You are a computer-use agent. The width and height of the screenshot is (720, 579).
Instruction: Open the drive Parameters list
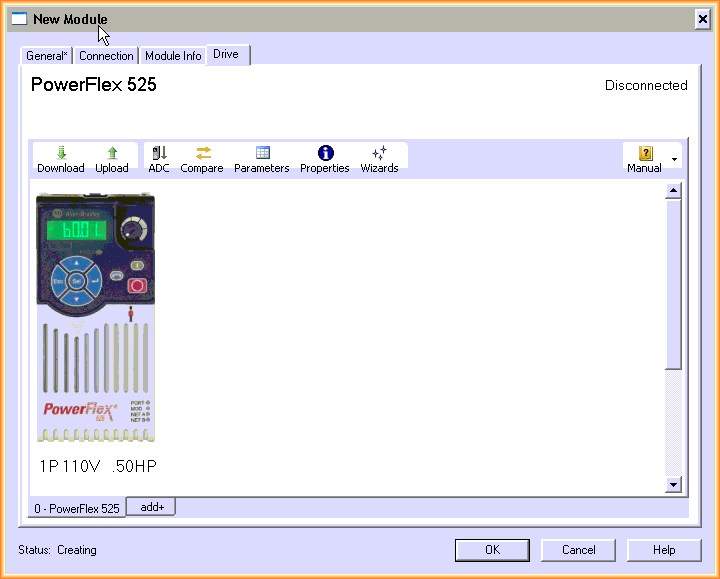point(262,154)
